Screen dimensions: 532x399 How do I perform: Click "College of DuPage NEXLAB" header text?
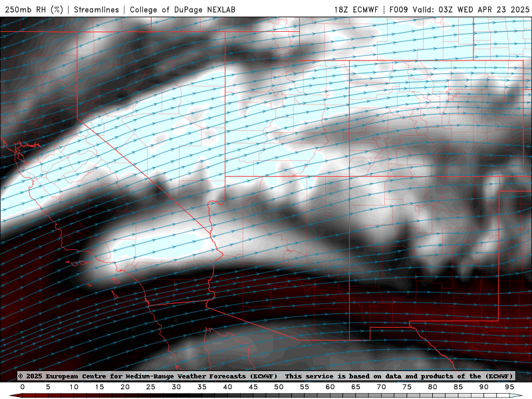point(182,9)
